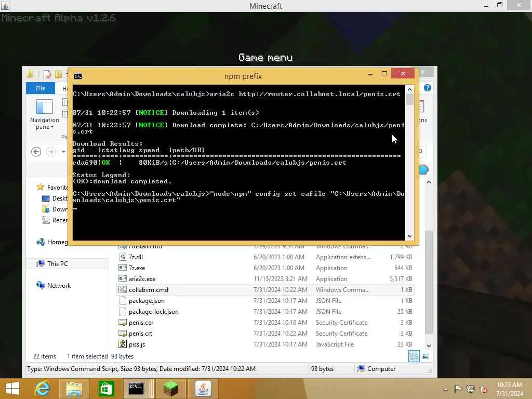Switch to details view in Explorer status bar
The image size is (532, 399).
(414, 356)
